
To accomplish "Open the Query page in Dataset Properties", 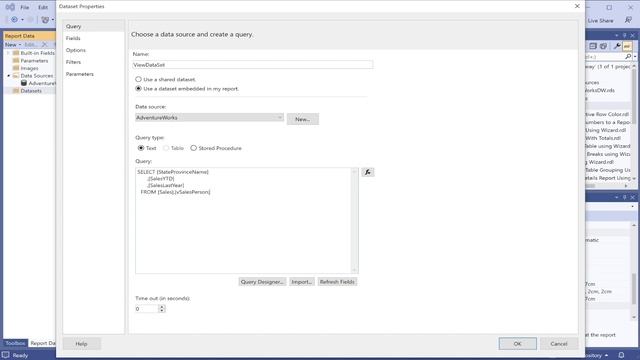I will click(x=93, y=26).
